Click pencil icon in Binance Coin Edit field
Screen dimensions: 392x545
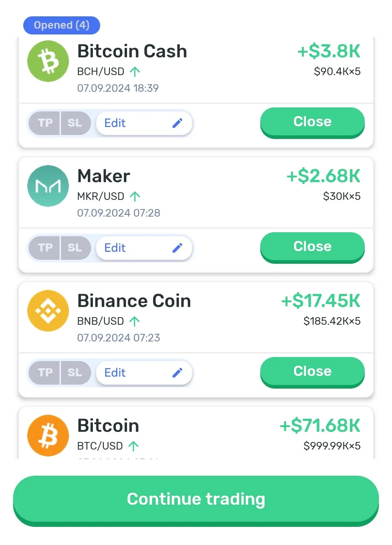(177, 373)
